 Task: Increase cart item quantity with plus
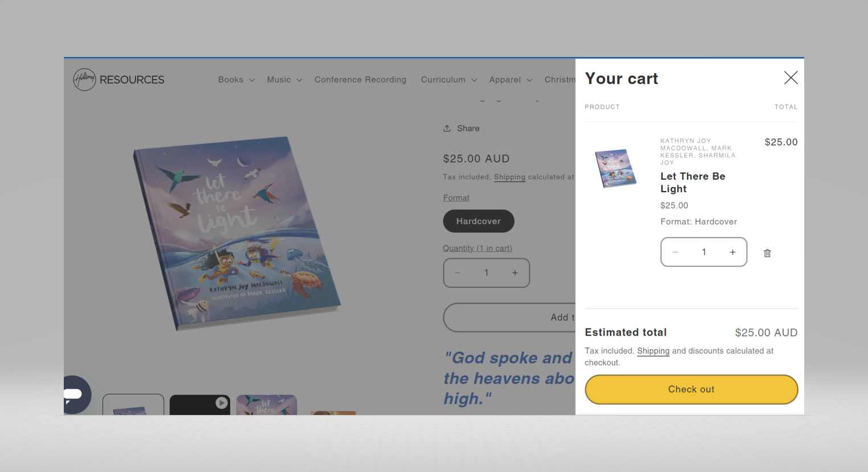pos(732,252)
